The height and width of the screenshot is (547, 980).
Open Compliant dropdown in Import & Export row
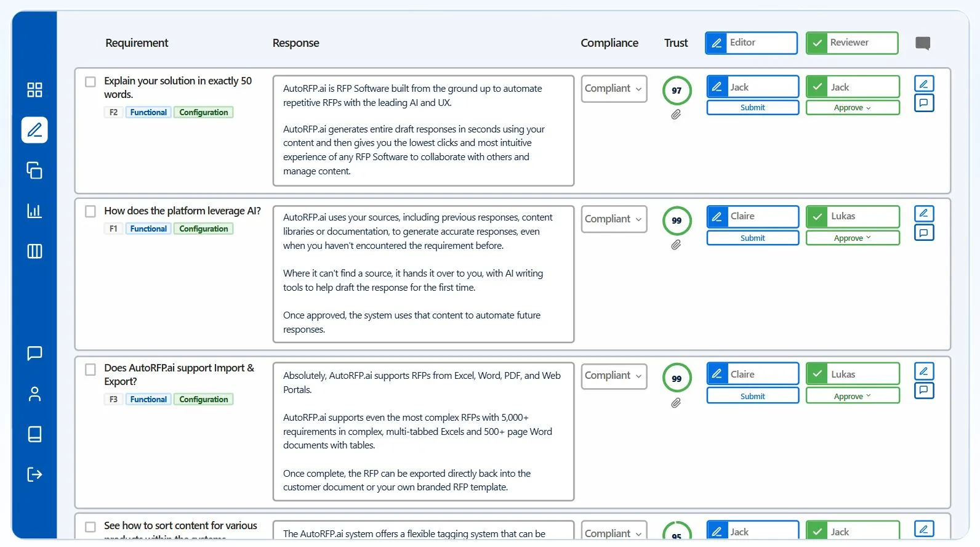pos(614,376)
